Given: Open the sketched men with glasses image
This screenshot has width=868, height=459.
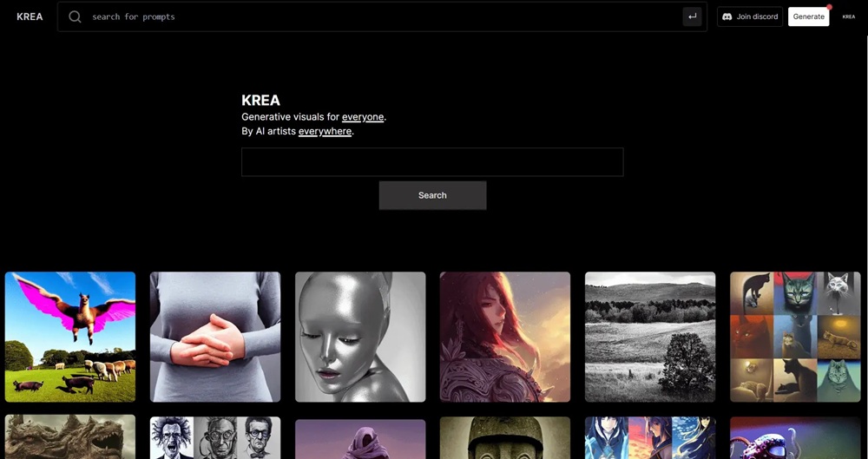Looking at the screenshot, I should pyautogui.click(x=215, y=437).
